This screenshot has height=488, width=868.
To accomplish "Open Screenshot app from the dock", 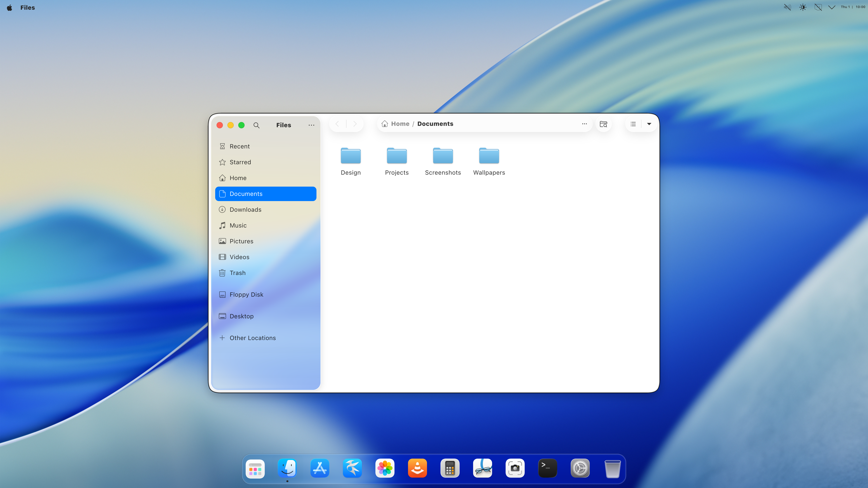I will (515, 469).
